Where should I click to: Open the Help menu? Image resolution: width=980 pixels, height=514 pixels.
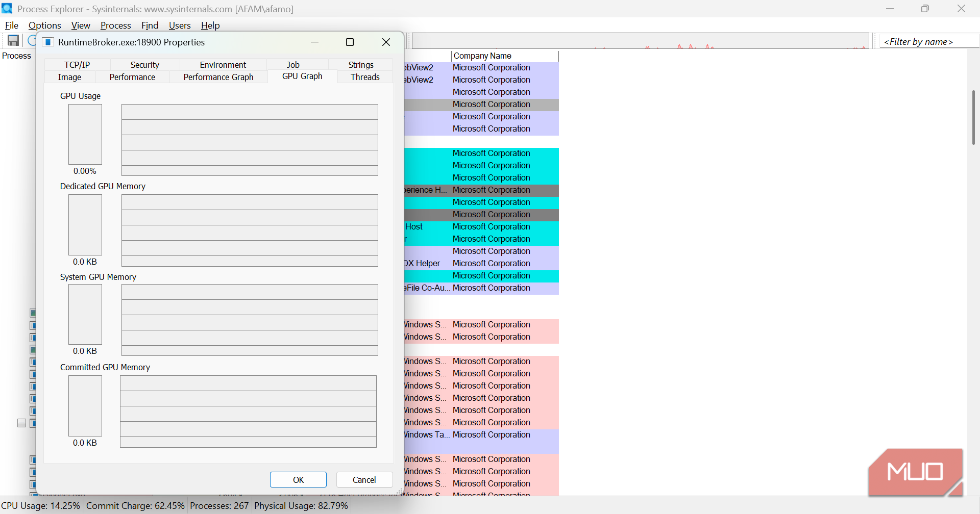[210, 25]
